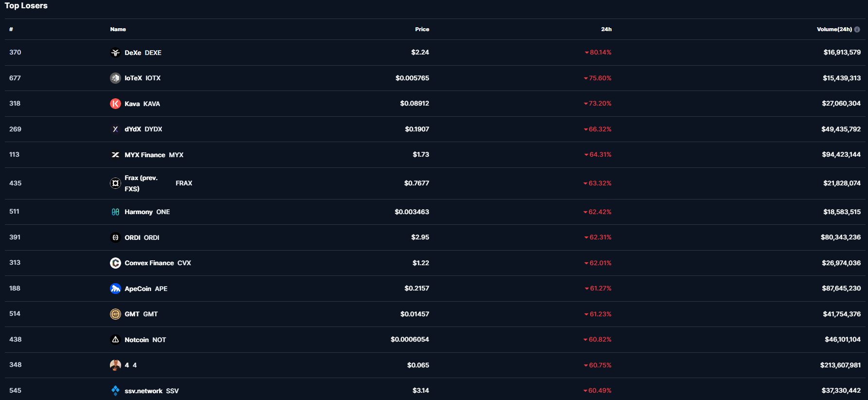The width and height of the screenshot is (868, 400).
Task: Click the ssv.network logo icon
Action: pos(115,390)
